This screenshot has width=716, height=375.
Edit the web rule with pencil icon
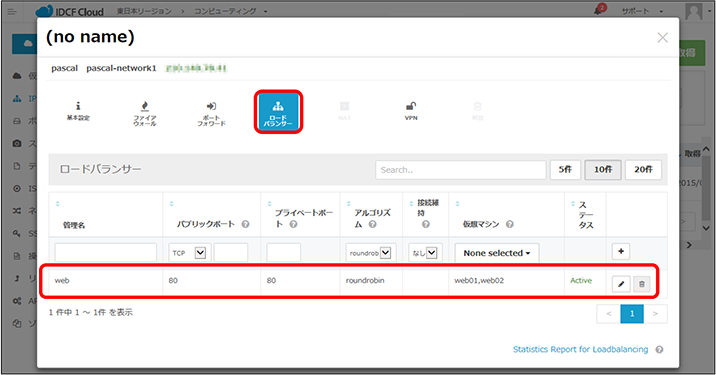(621, 284)
